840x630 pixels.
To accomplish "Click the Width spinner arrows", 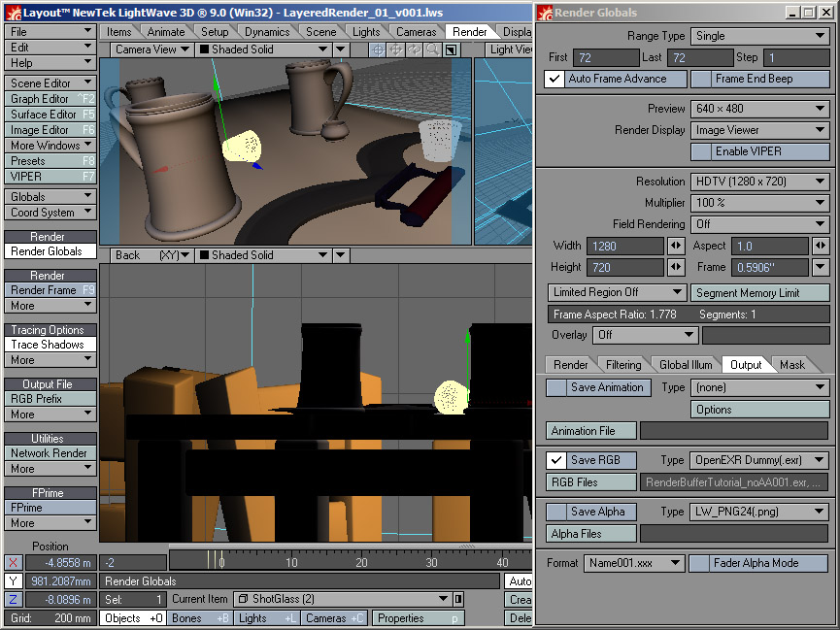I will coord(676,247).
